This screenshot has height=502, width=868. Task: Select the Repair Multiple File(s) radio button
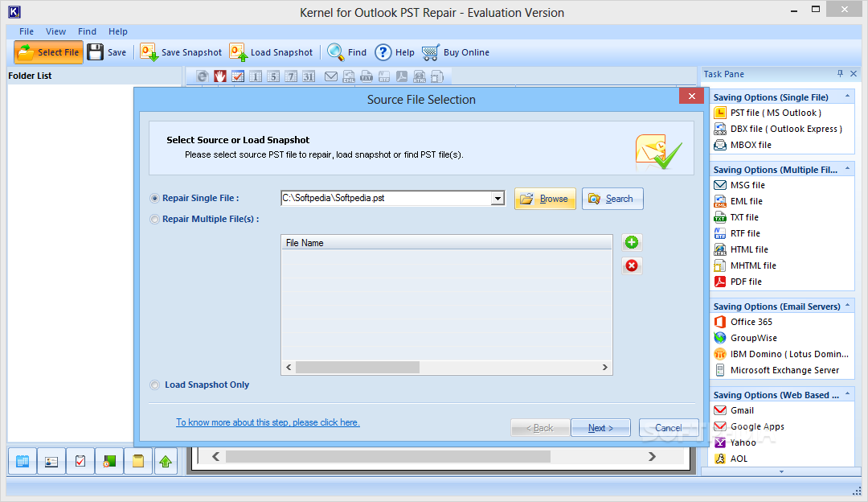point(154,220)
